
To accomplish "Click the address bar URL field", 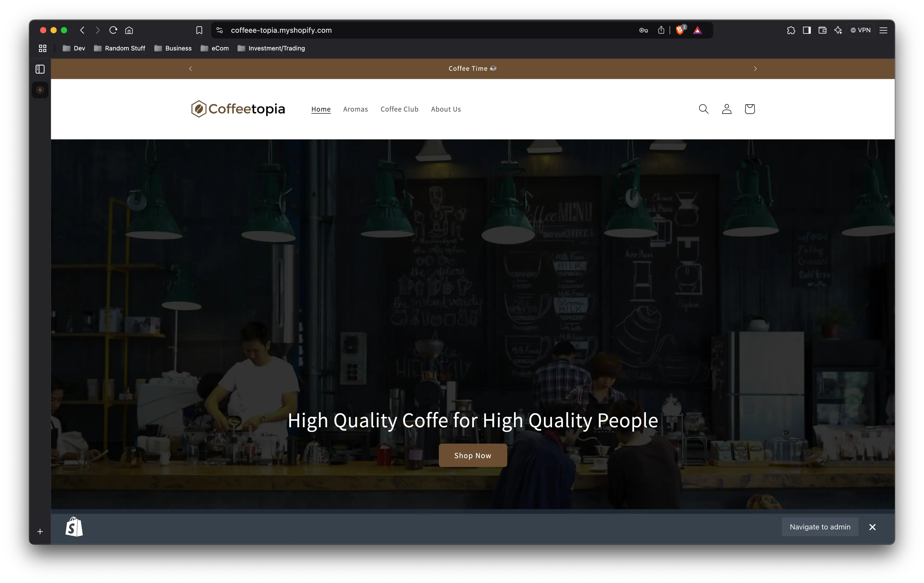I will (281, 30).
